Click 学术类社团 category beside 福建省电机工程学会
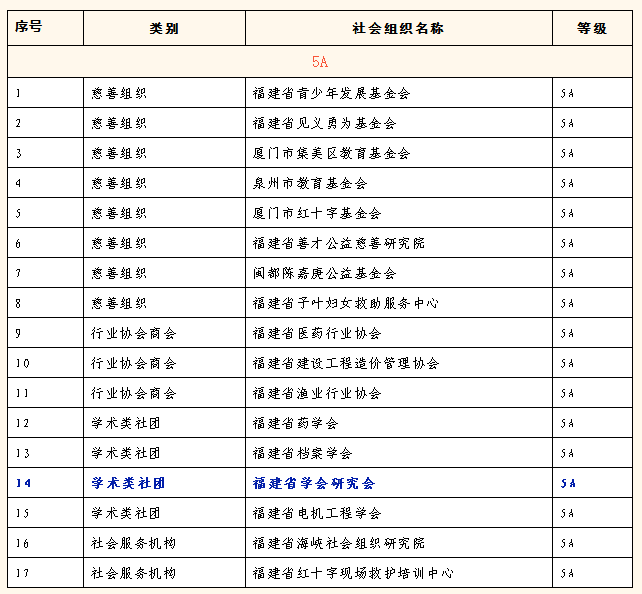642x594 pixels. pos(126,513)
